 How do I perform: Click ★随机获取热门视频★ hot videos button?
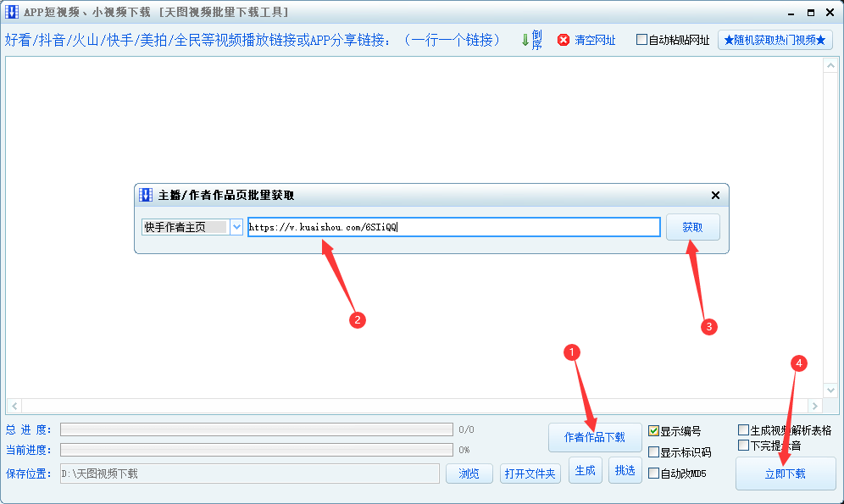[777, 39]
